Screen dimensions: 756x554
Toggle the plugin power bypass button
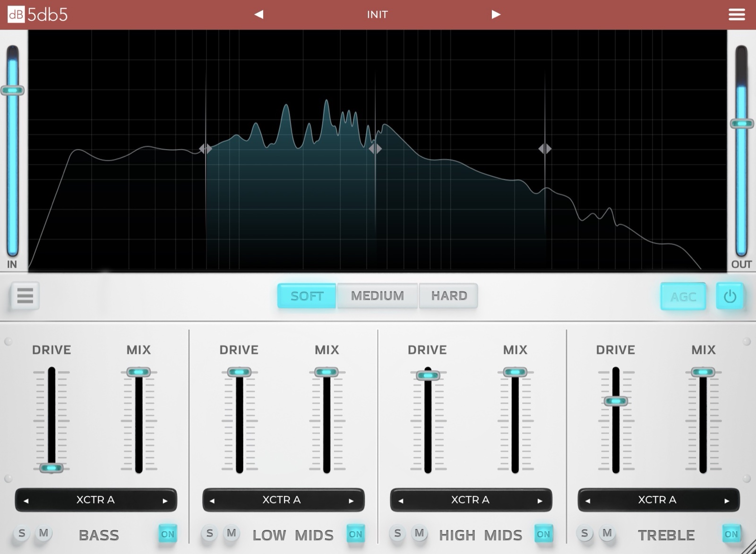click(730, 296)
